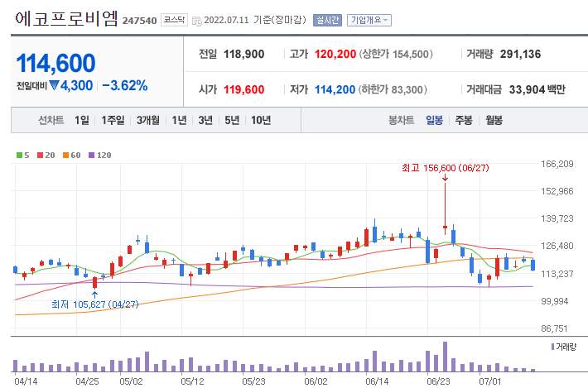Click the 06/23 date label on axis

coord(438,381)
